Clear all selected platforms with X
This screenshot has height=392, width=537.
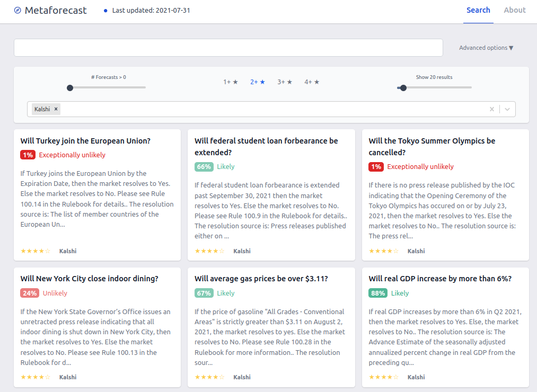(x=492, y=109)
